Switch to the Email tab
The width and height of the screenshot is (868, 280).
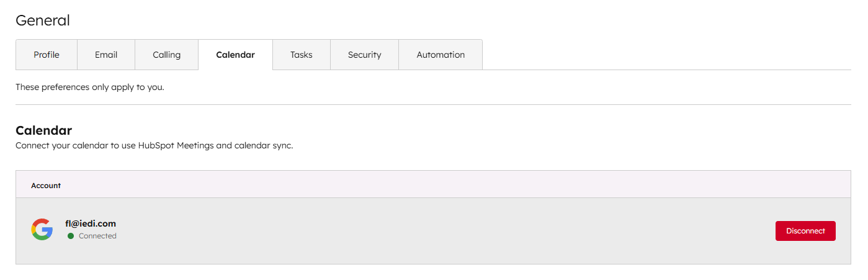(x=106, y=55)
